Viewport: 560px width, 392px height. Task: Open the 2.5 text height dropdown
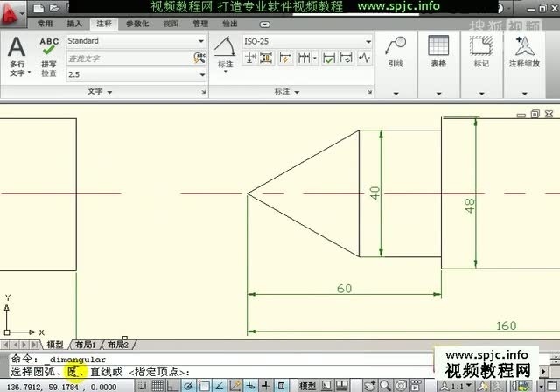202,74
